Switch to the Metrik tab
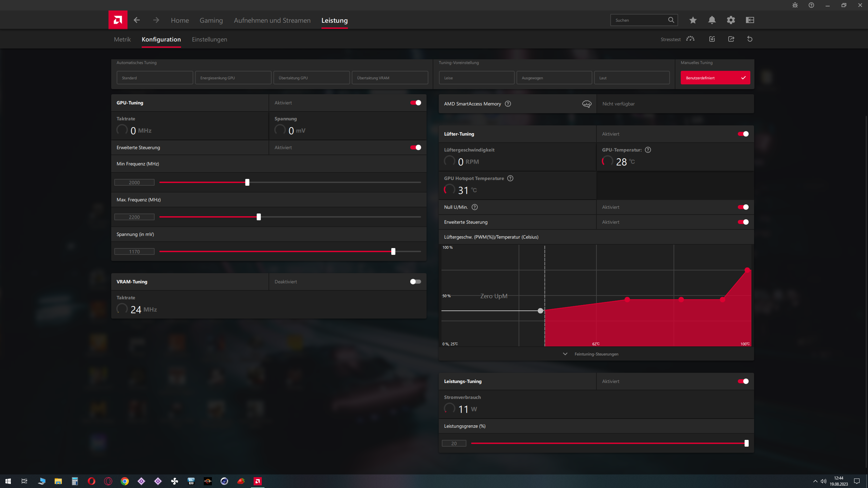Viewport: 868px width, 488px height. click(122, 39)
